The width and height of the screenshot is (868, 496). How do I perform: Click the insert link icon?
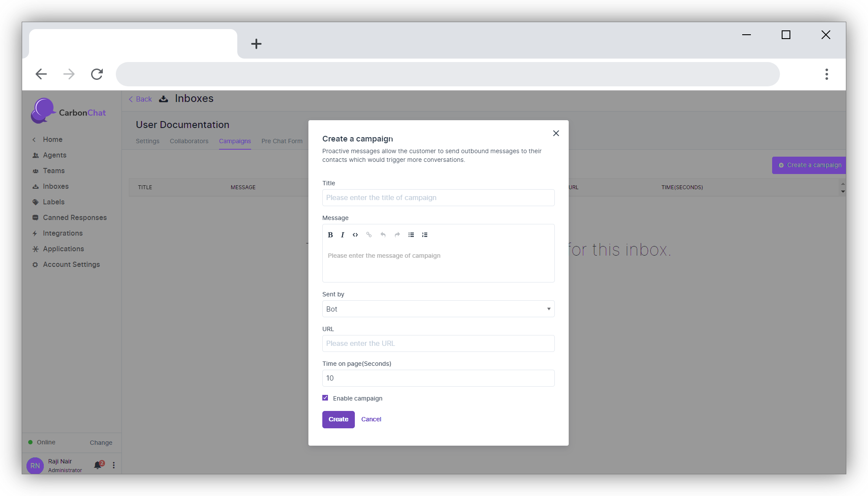pyautogui.click(x=369, y=235)
